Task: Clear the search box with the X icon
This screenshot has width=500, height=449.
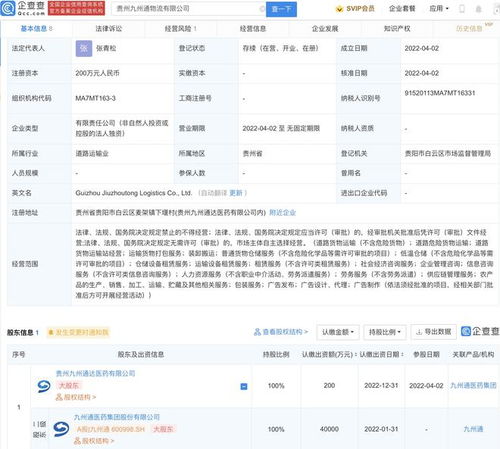Action: click(x=262, y=9)
